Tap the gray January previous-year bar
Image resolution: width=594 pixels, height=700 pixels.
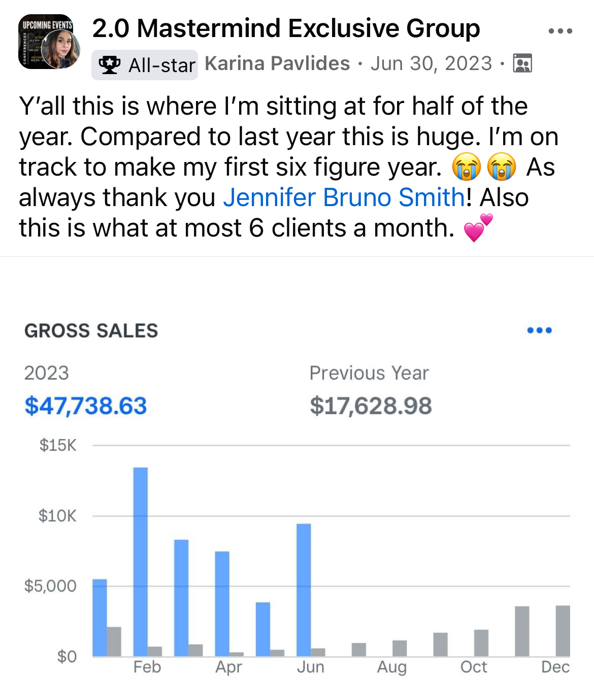114,641
